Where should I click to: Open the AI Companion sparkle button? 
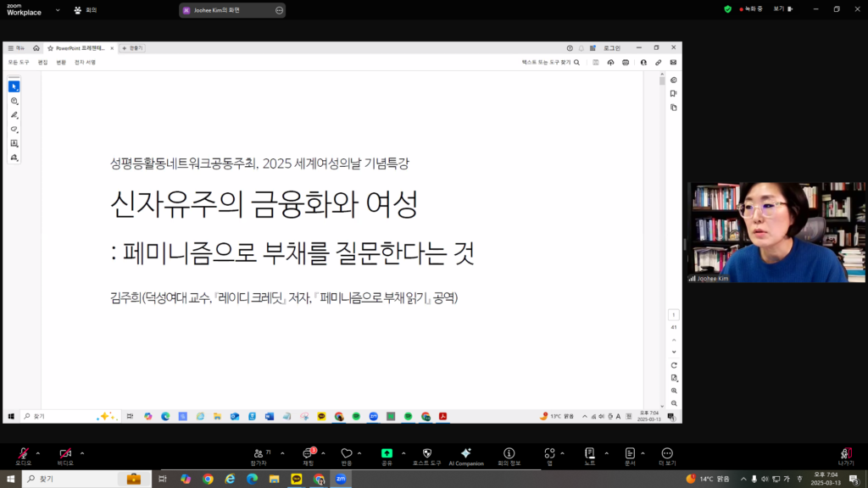[x=466, y=456]
